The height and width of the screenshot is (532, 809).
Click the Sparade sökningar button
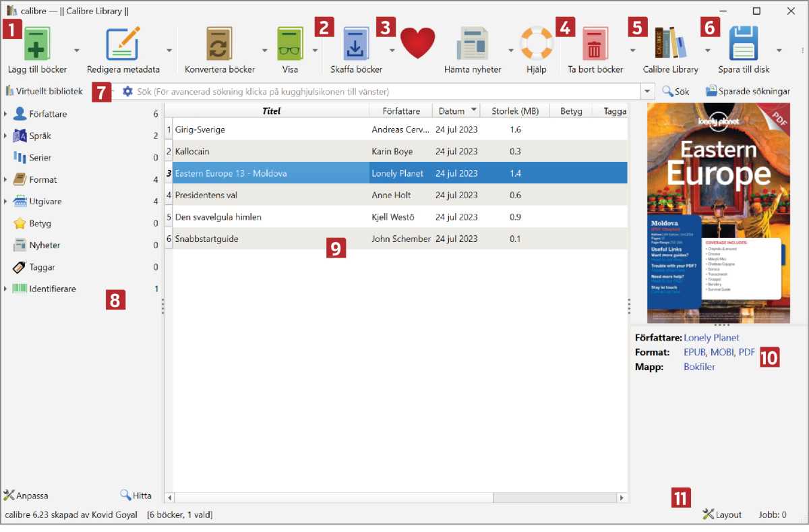click(748, 91)
